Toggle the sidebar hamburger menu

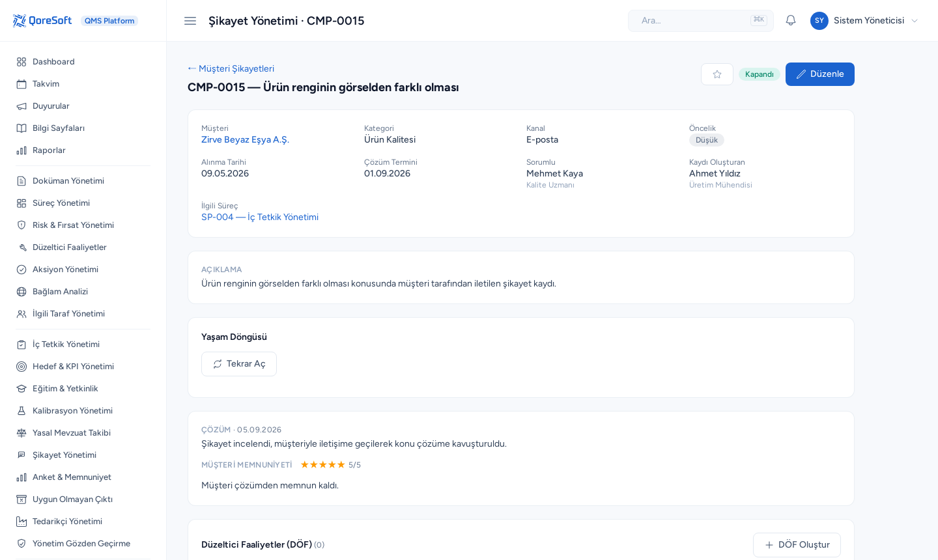pyautogui.click(x=190, y=21)
